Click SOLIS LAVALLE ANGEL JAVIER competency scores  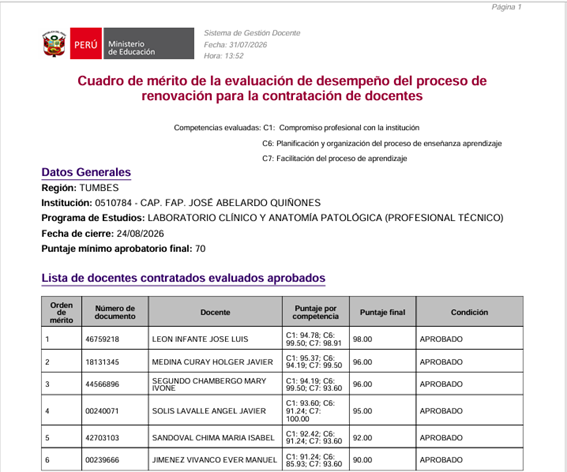pos(310,411)
